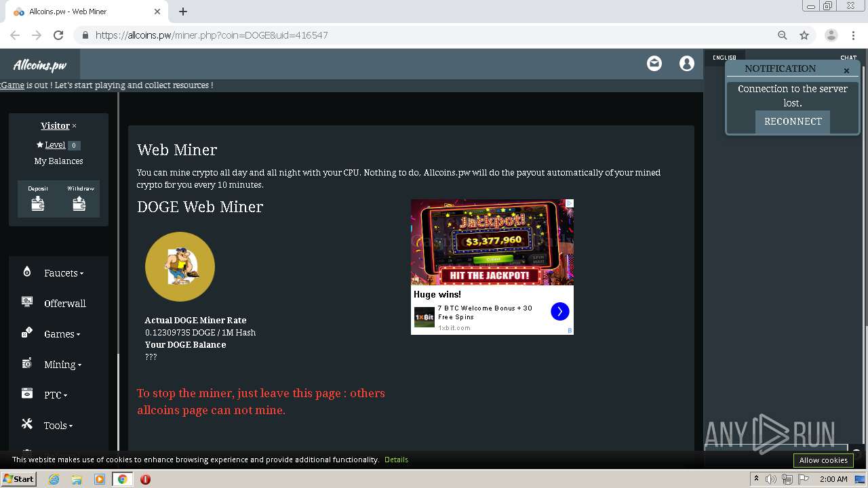Click the Chrome icon in taskbar
Viewport: 868px width, 488px height.
[122, 479]
